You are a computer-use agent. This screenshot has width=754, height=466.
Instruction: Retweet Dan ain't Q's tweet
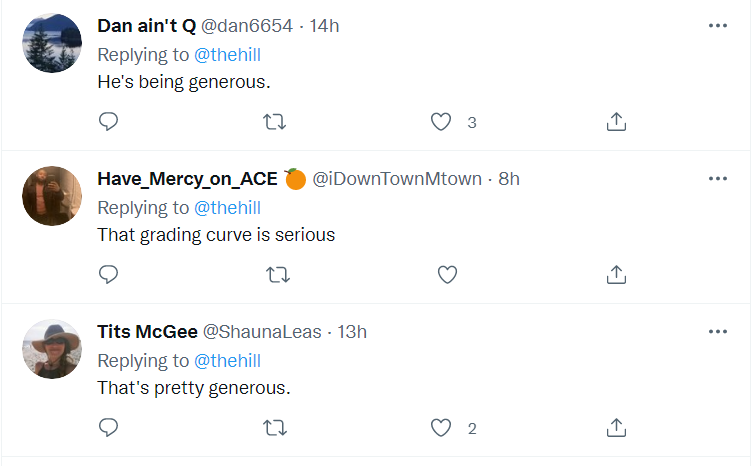pos(274,122)
